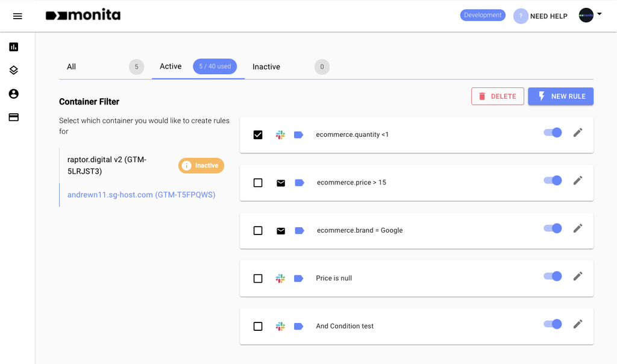The height and width of the screenshot is (364, 617).
Task: Click the Monita logo
Action: 83,15
